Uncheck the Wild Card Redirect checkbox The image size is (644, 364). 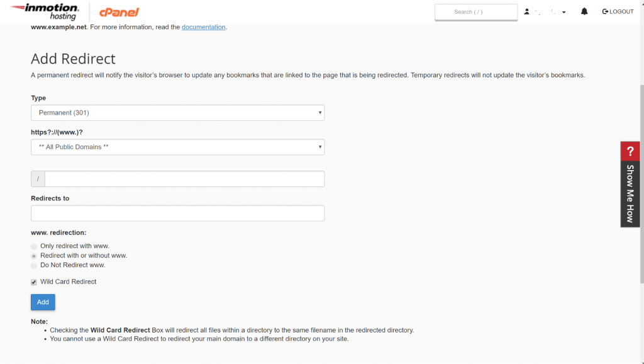click(34, 282)
